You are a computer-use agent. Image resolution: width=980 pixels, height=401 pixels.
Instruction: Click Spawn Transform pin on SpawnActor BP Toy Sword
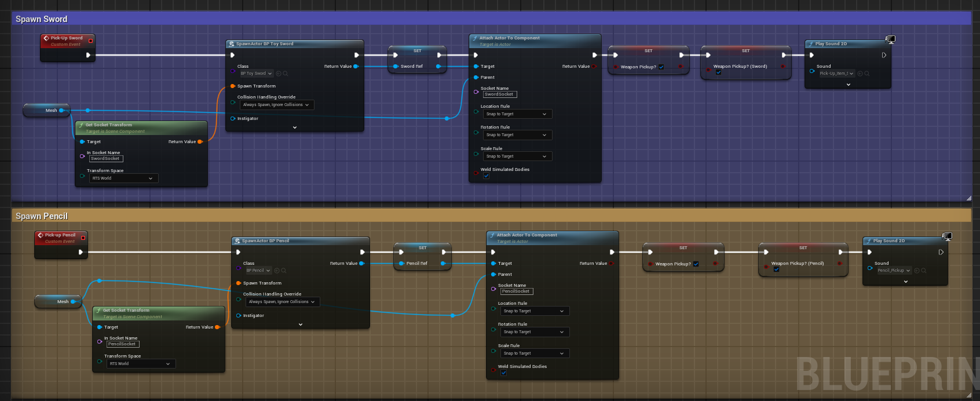[x=233, y=86]
